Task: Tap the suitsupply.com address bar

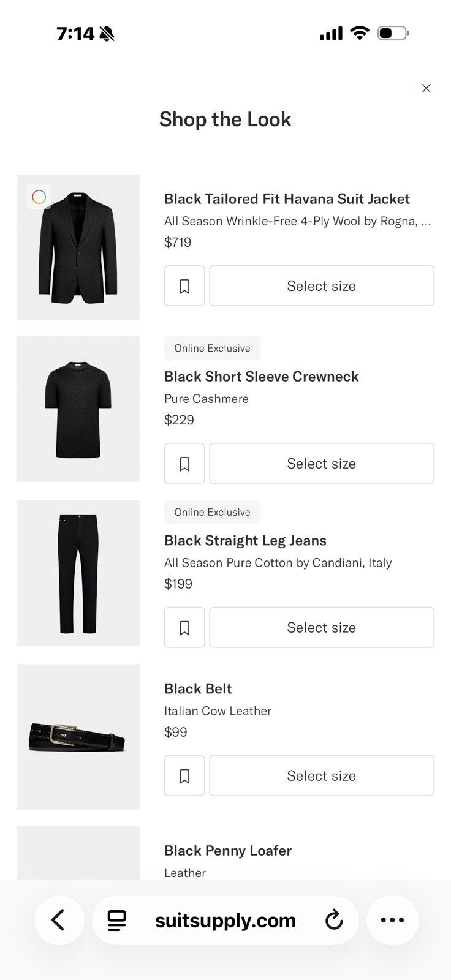Action: [225, 920]
